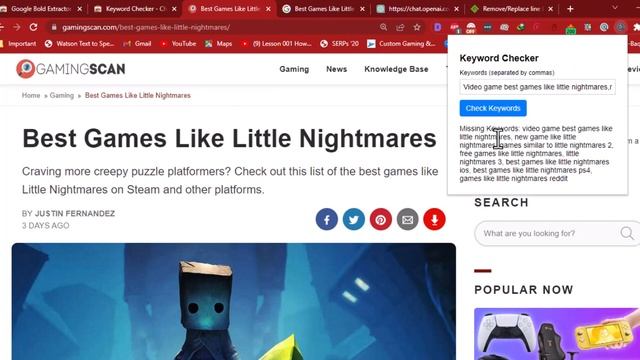640x360 pixels.
Task: Click the Justin Fernandez author link
Action: pyautogui.click(x=75, y=213)
